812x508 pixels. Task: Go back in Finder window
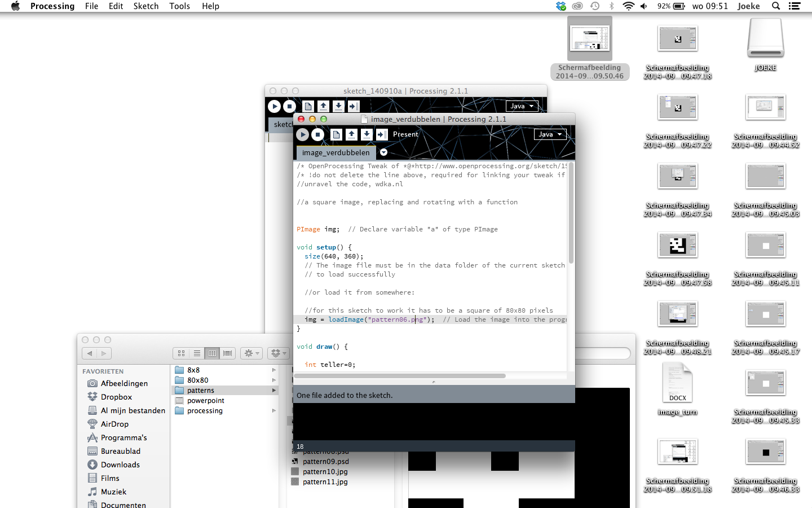[x=90, y=353]
